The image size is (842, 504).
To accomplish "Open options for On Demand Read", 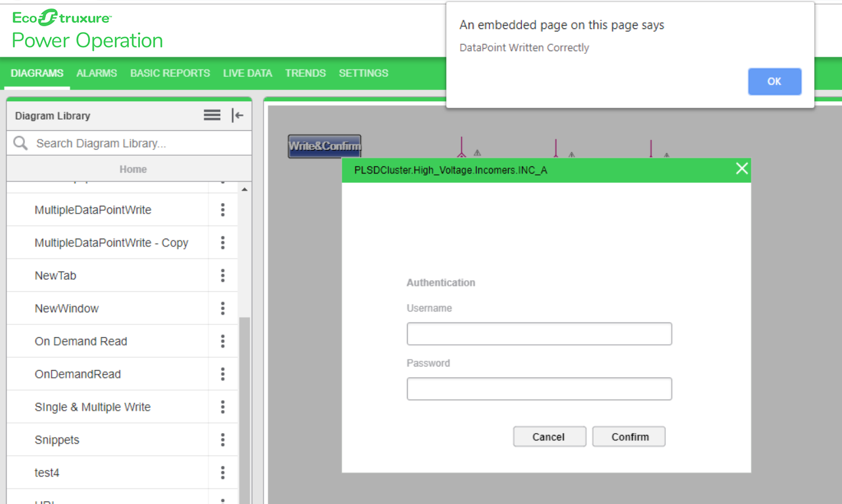I will click(223, 342).
